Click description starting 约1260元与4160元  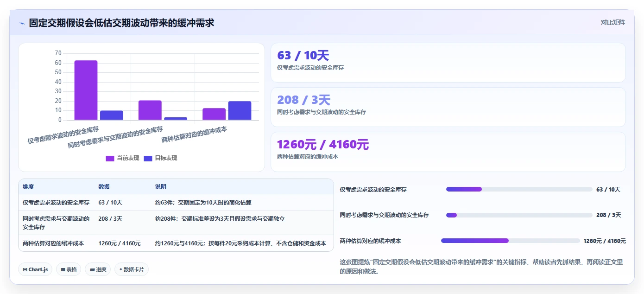[x=240, y=243]
